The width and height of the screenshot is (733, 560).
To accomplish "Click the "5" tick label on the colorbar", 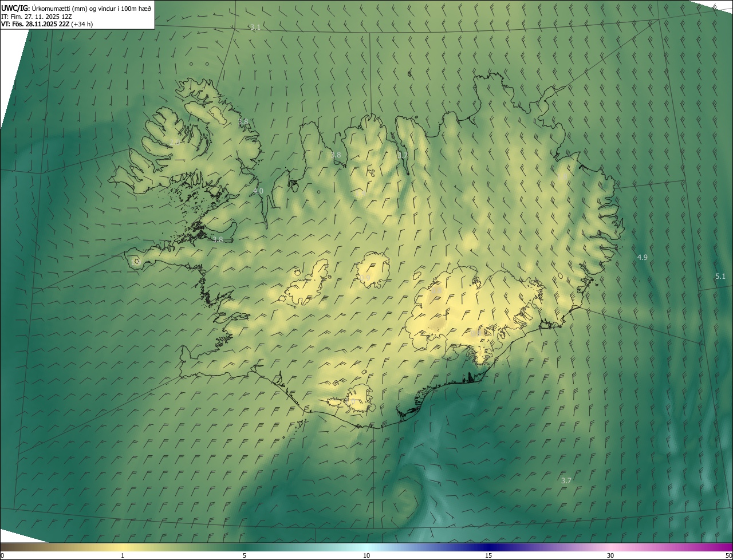I will 245,555.
